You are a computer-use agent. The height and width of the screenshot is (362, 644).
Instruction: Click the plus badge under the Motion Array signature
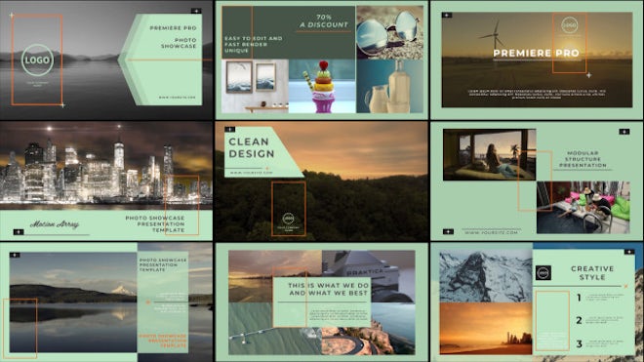pos(19,232)
